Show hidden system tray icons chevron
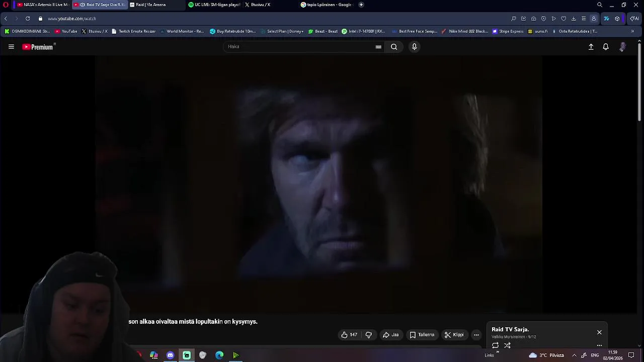The width and height of the screenshot is (644, 362). (x=574, y=355)
